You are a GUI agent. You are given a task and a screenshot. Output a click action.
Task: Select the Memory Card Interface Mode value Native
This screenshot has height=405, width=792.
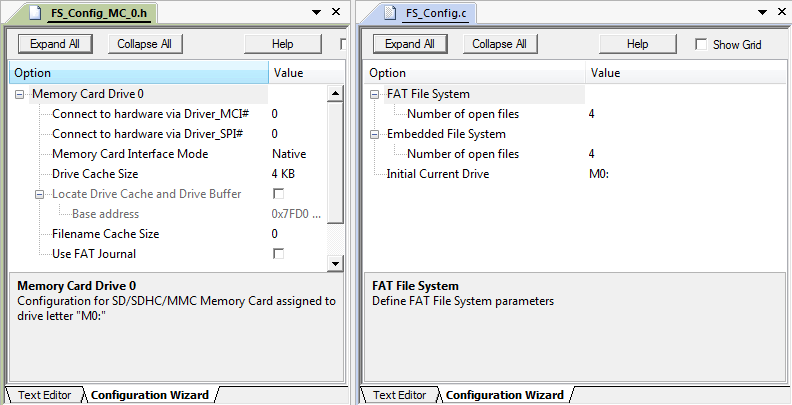coord(289,154)
